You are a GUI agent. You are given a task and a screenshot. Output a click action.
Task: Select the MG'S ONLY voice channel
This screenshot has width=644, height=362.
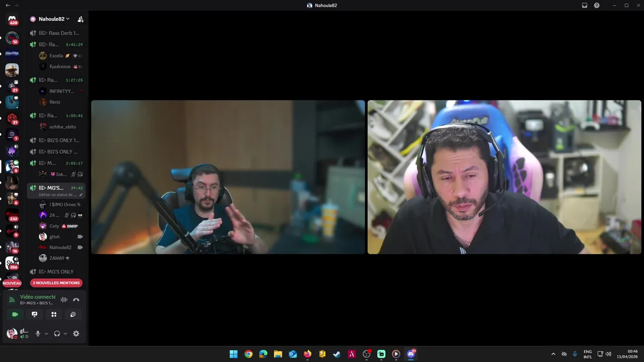(x=56, y=272)
